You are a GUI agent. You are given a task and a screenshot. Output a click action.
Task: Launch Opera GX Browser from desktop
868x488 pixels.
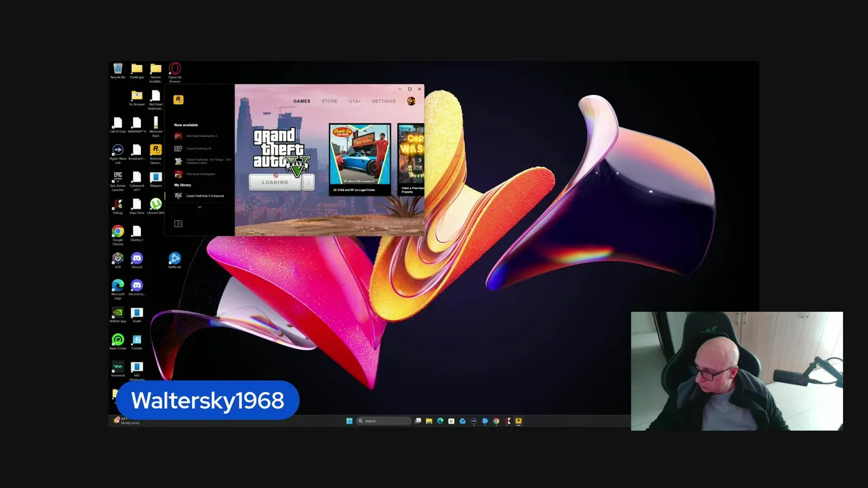pos(175,73)
